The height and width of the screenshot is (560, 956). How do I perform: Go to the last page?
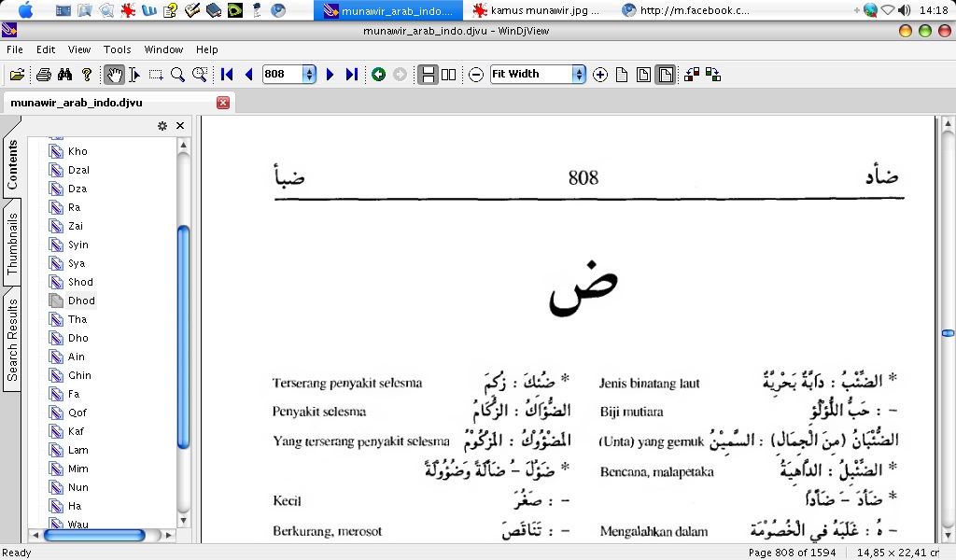351,75
